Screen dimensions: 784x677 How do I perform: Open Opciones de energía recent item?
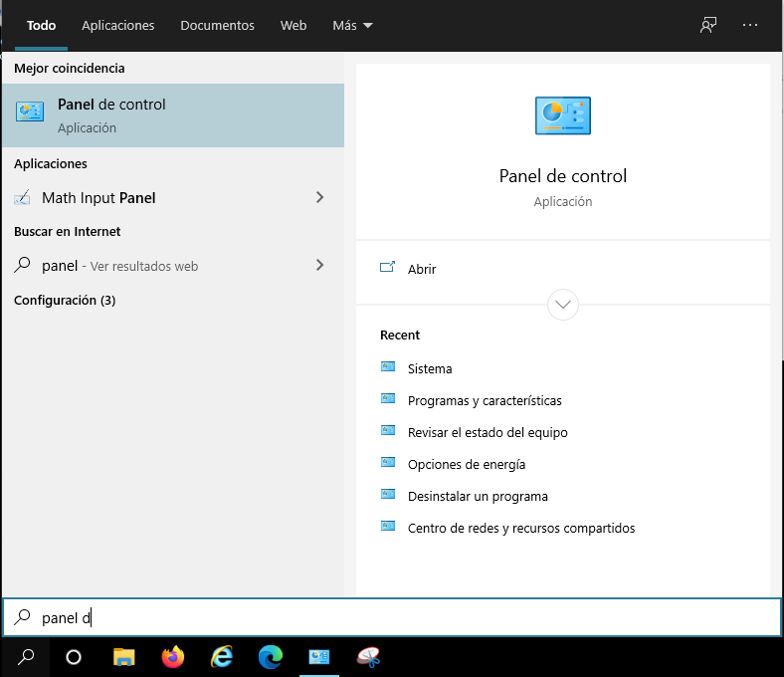(x=467, y=465)
